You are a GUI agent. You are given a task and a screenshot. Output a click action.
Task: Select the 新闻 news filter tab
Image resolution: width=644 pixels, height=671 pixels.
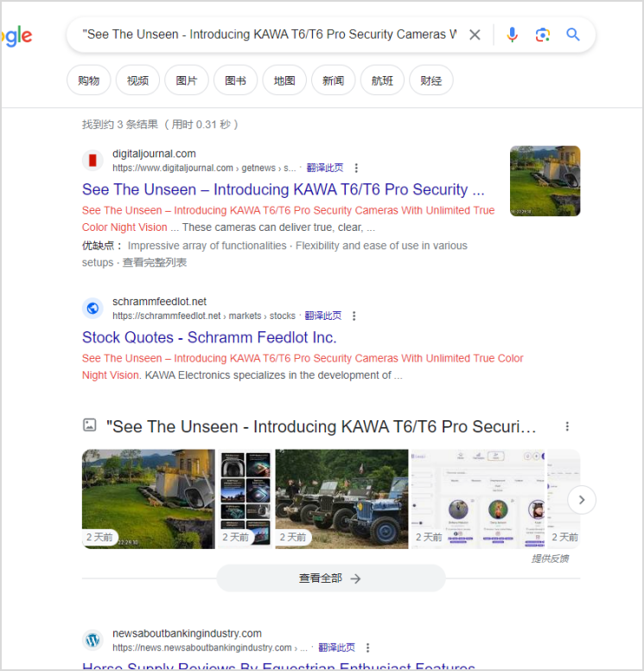tap(334, 80)
